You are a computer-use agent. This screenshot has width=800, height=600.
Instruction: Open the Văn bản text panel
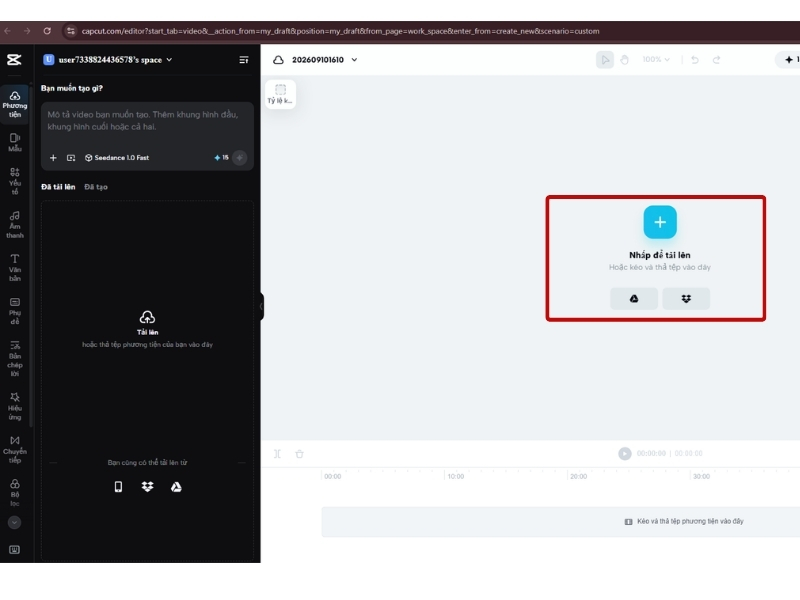[x=15, y=268]
